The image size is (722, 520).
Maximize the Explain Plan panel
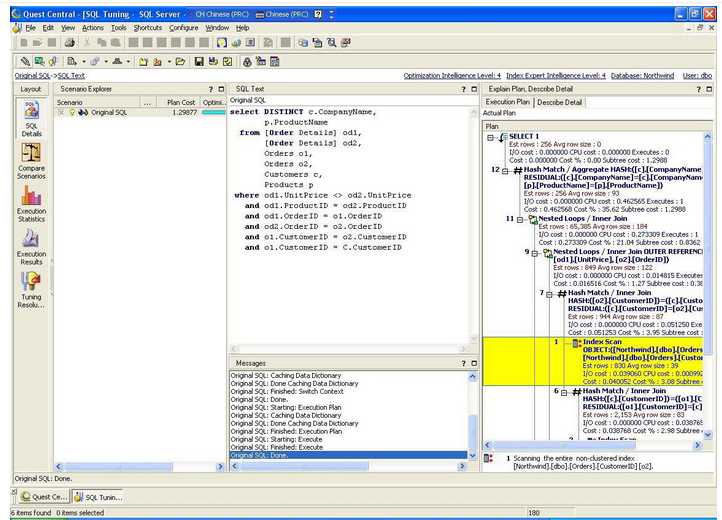click(x=709, y=89)
